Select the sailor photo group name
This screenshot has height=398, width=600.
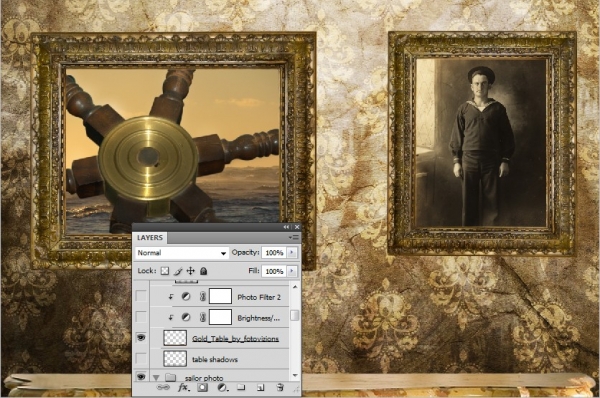tap(204, 378)
